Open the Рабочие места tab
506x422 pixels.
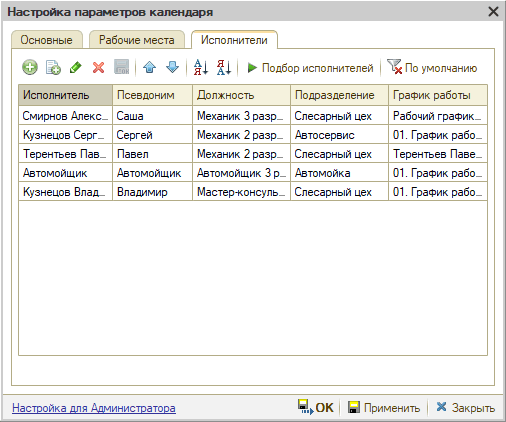[137, 40]
